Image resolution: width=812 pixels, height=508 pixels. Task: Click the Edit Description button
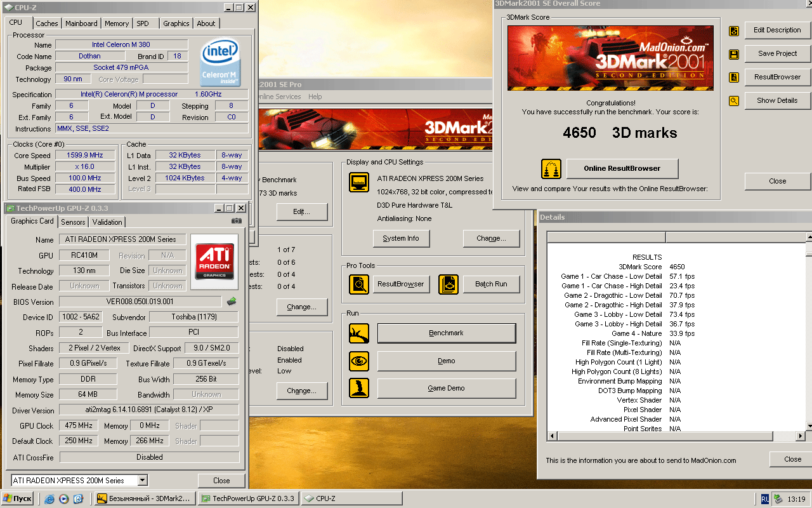point(777,30)
